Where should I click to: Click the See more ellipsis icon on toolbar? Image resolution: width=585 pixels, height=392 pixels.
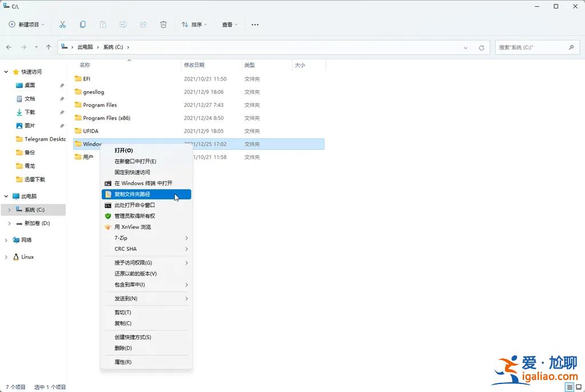[255, 25]
